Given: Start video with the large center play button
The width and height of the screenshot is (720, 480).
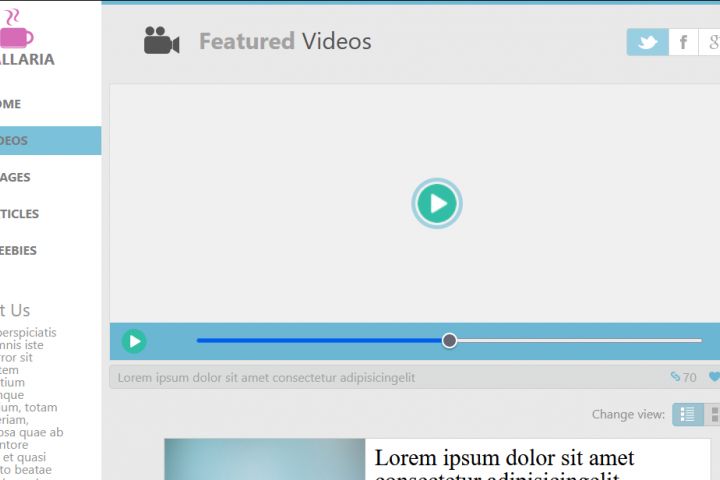Looking at the screenshot, I should tap(437, 203).
